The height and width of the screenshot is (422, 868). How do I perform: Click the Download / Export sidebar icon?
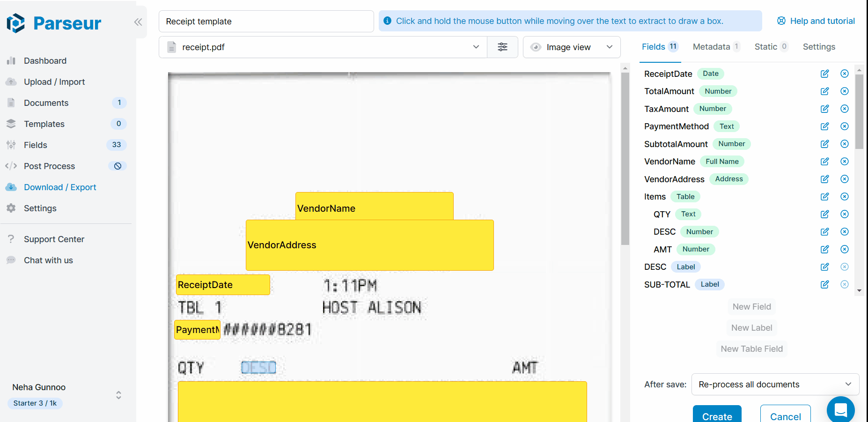point(11,187)
